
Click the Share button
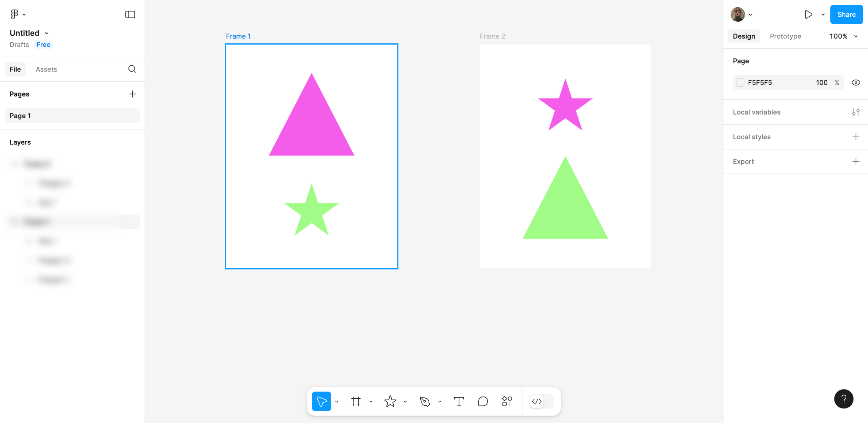coord(846,14)
